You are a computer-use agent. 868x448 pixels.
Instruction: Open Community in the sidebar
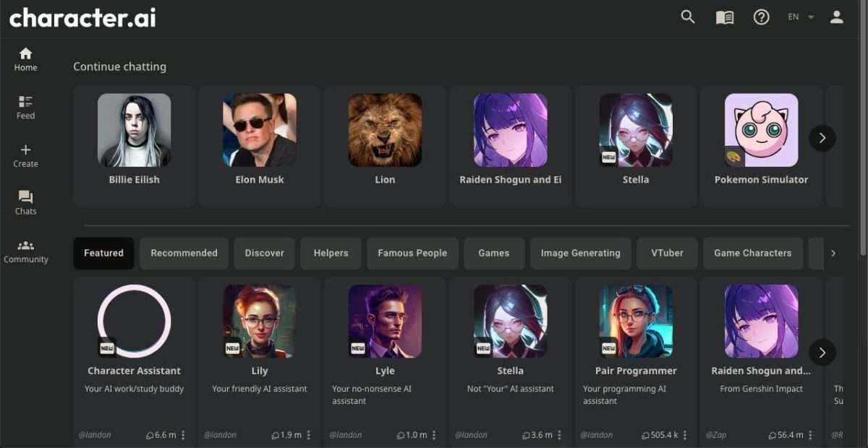click(x=25, y=251)
